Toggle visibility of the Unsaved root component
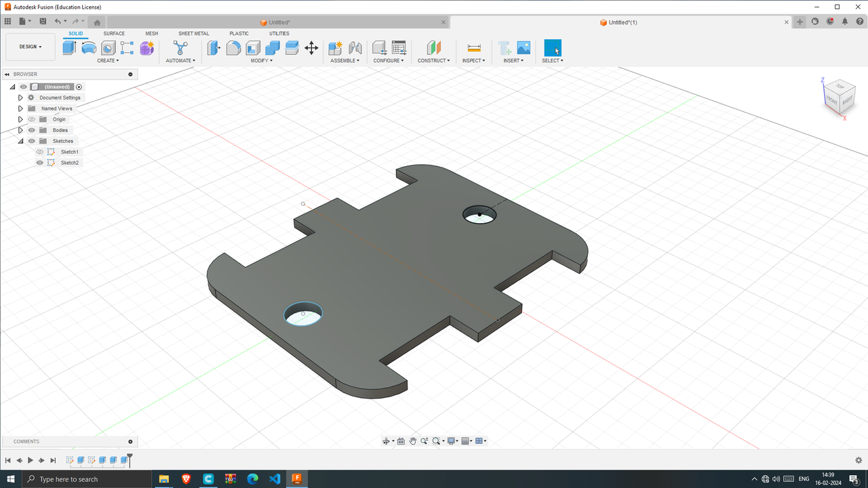868x488 pixels. pos(23,87)
